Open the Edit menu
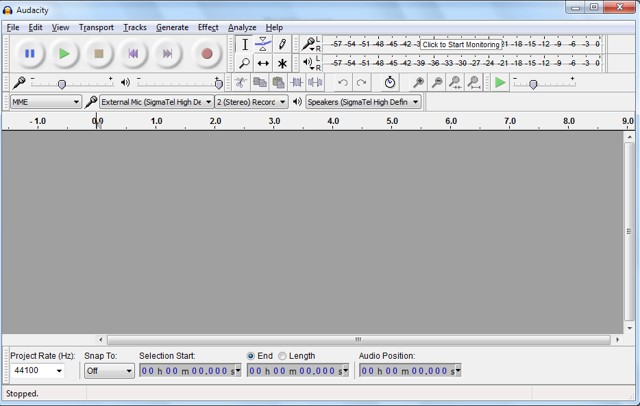 pos(35,27)
